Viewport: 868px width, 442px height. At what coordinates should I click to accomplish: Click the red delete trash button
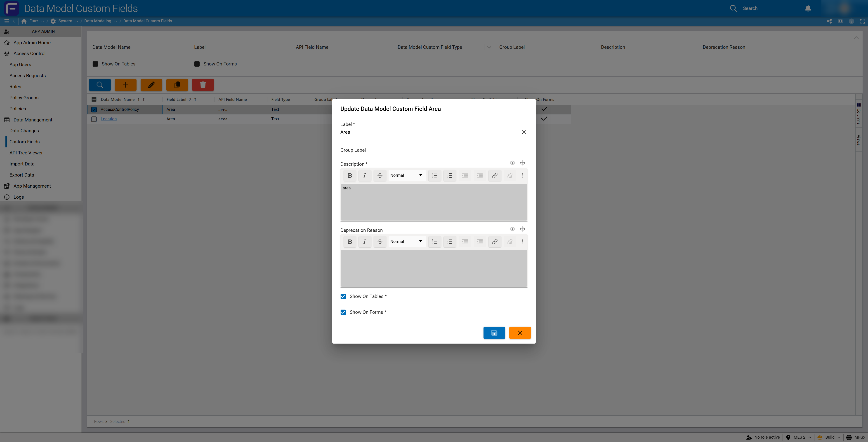[203, 85]
